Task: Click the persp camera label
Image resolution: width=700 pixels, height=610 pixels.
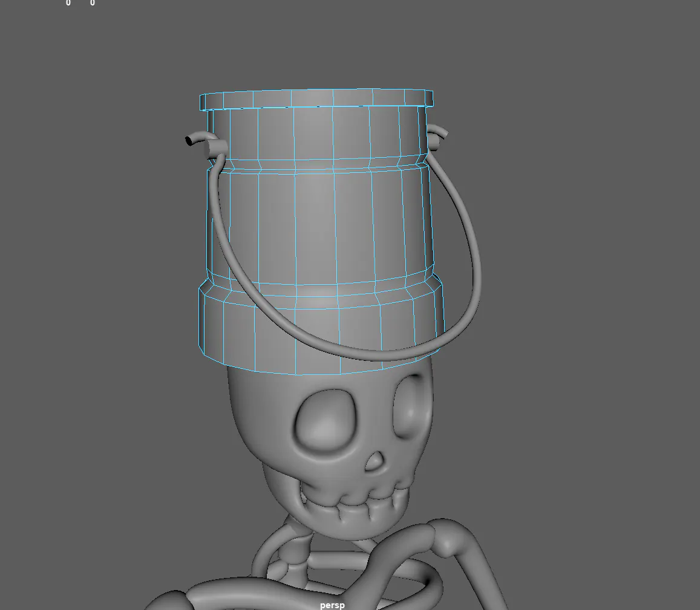Action: click(332, 605)
